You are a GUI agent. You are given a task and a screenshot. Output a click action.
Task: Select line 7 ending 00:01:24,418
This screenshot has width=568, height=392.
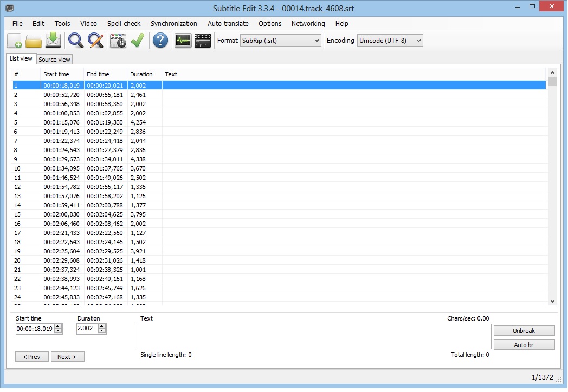point(279,141)
